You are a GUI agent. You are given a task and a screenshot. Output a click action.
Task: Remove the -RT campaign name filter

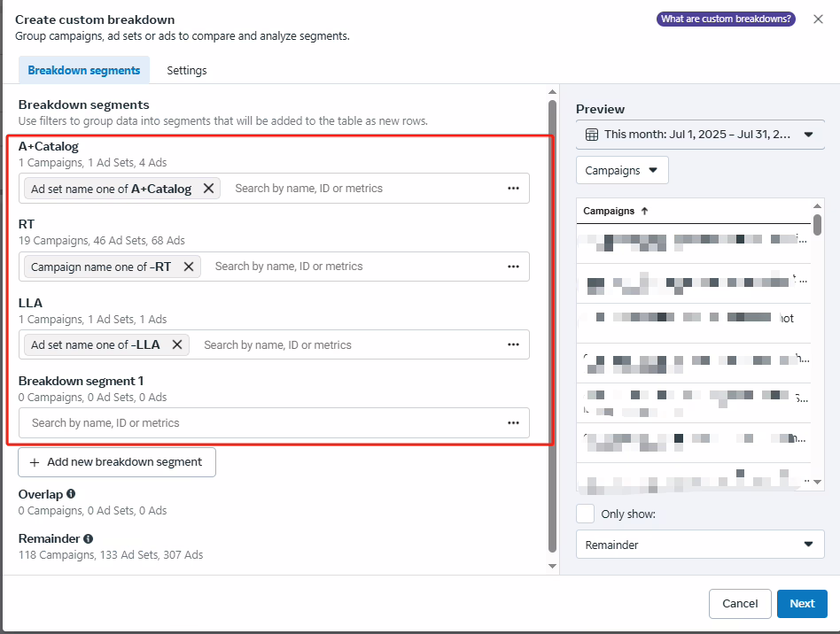(x=189, y=267)
